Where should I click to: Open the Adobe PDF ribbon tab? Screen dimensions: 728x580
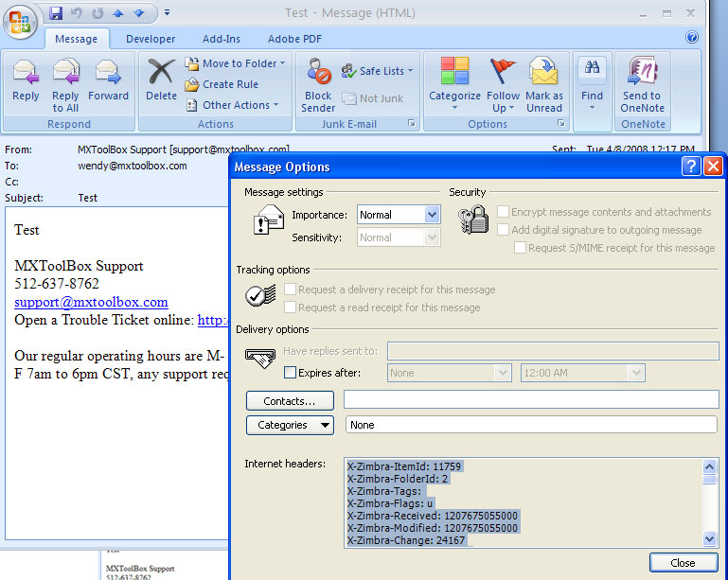tap(294, 39)
